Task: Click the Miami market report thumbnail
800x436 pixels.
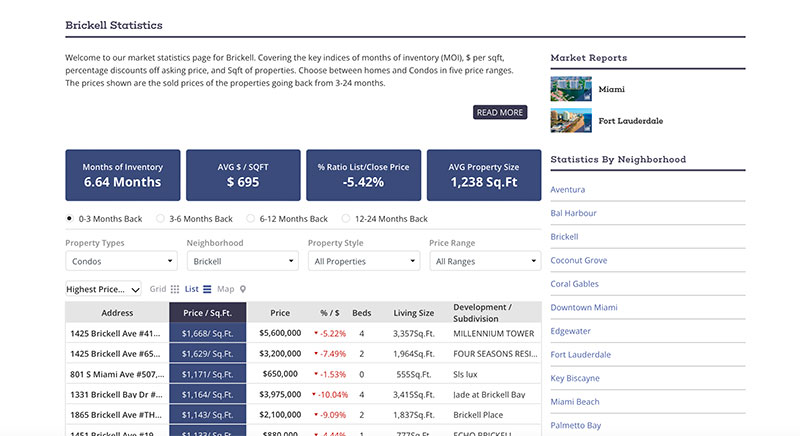Action: point(571,89)
